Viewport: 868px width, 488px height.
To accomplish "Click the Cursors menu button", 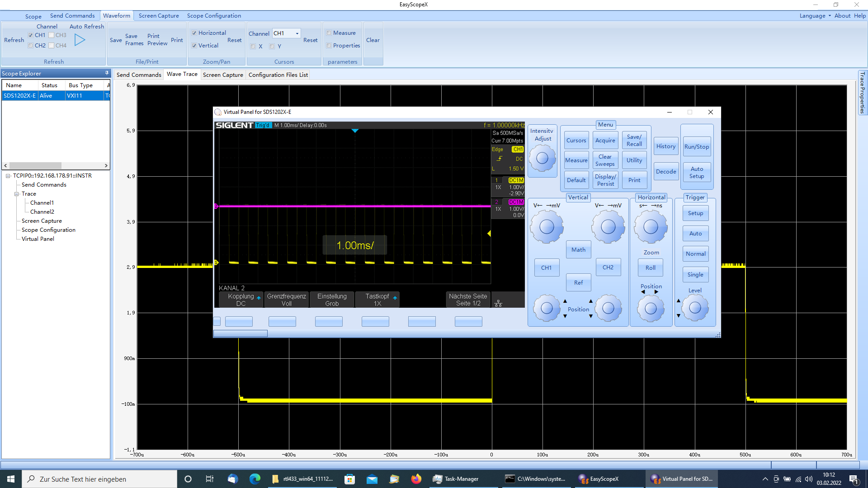I will (x=576, y=141).
